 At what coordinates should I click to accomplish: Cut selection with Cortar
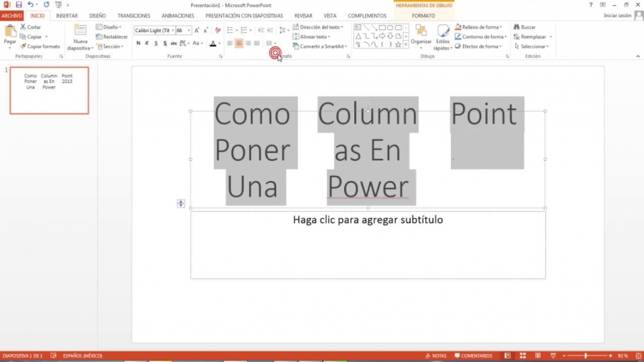point(31,27)
